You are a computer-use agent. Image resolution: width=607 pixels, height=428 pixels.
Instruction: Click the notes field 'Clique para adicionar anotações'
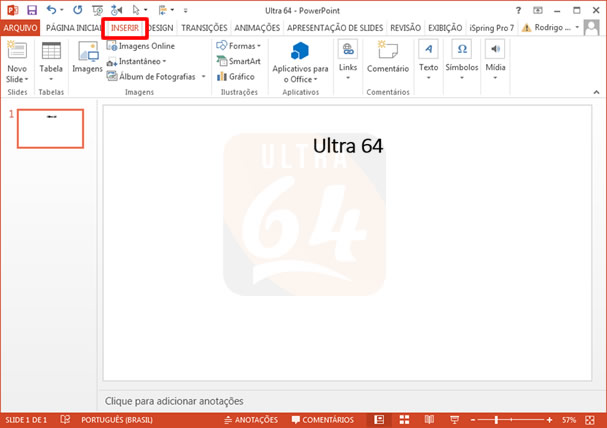(174, 401)
